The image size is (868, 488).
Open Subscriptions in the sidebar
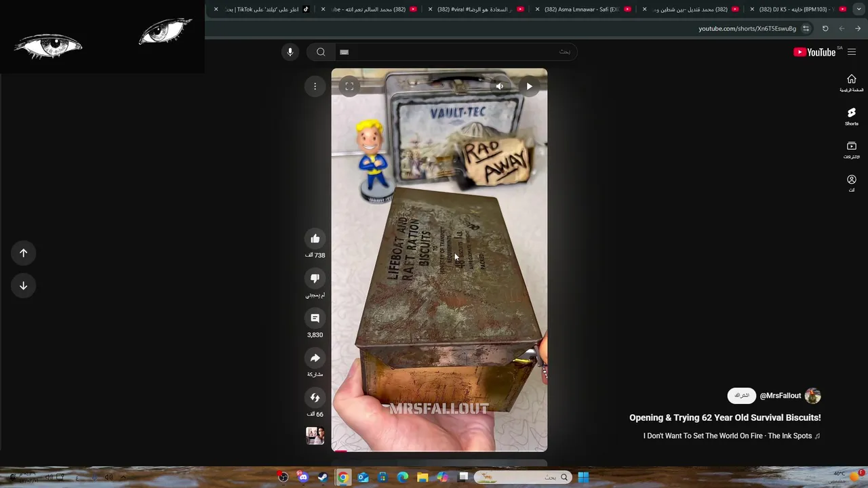point(852,150)
